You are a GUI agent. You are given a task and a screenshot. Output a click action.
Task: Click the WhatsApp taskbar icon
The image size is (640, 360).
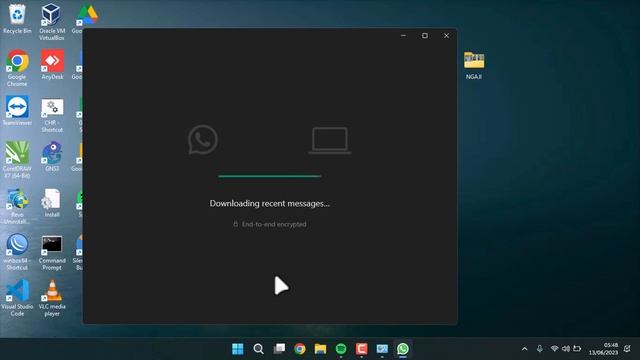coord(403,349)
